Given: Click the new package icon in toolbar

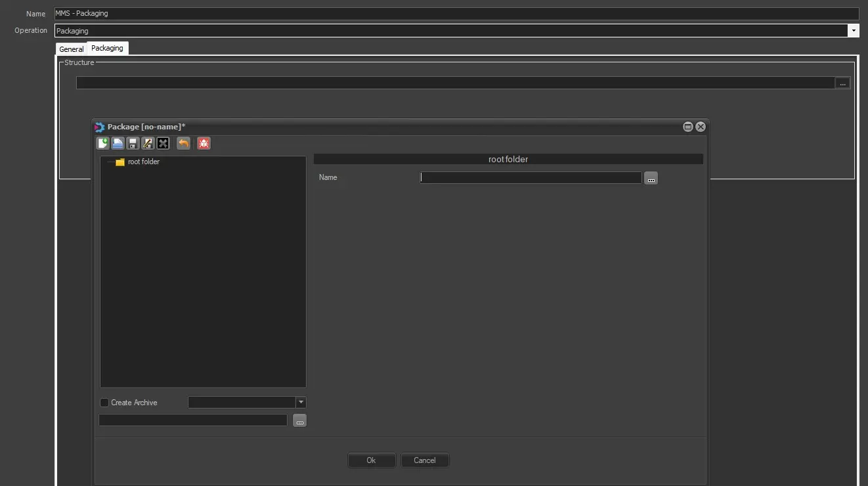Looking at the screenshot, I should point(102,143).
